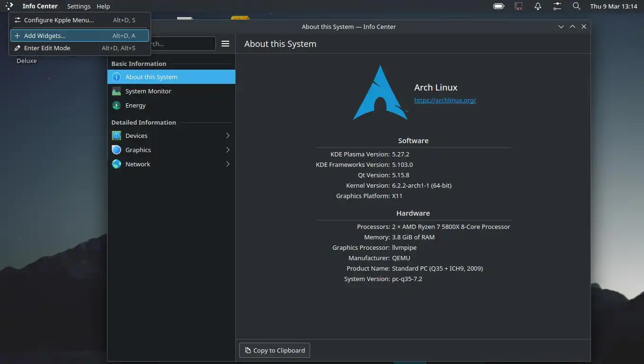
Task: Click the memory value '3.8 GiB of RAM'
Action: coord(413,237)
